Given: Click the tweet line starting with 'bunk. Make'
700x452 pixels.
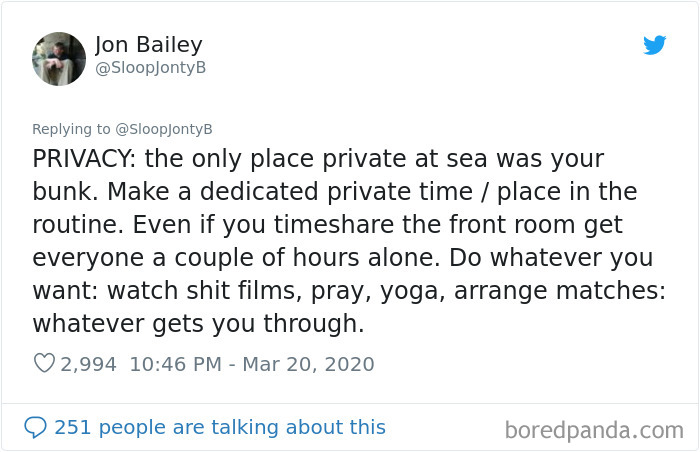Looking at the screenshot, I should pos(335,192).
